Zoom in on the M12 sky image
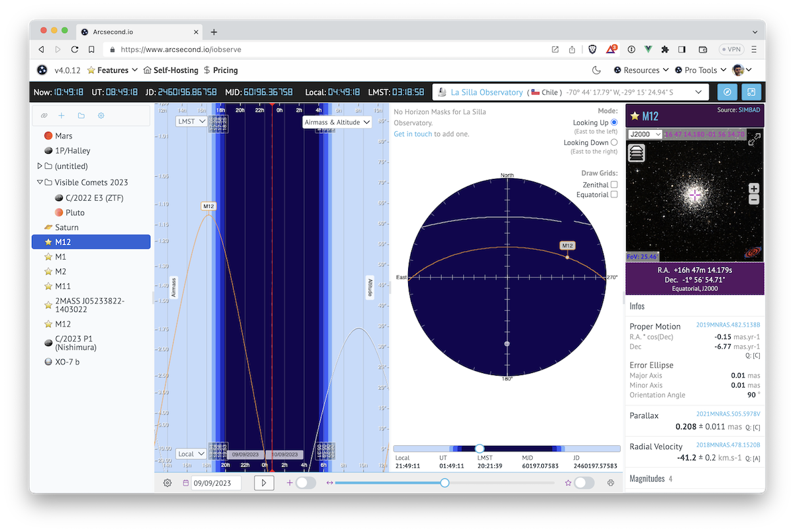The height and width of the screenshot is (532, 795). (x=753, y=189)
